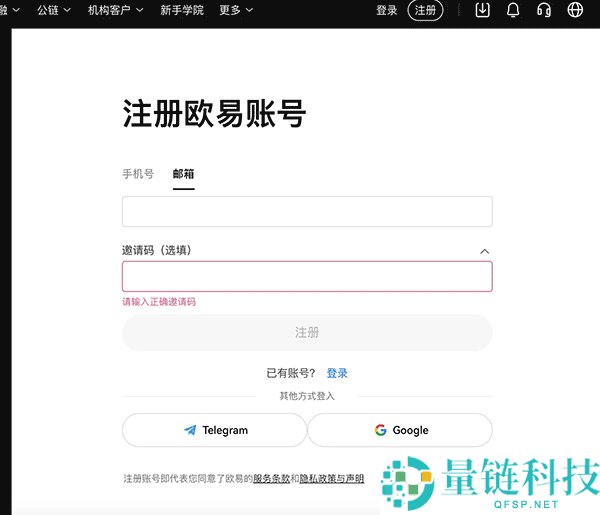Image resolution: width=600 pixels, height=515 pixels.
Task: Switch to the 手机号 tab
Action: (x=138, y=174)
